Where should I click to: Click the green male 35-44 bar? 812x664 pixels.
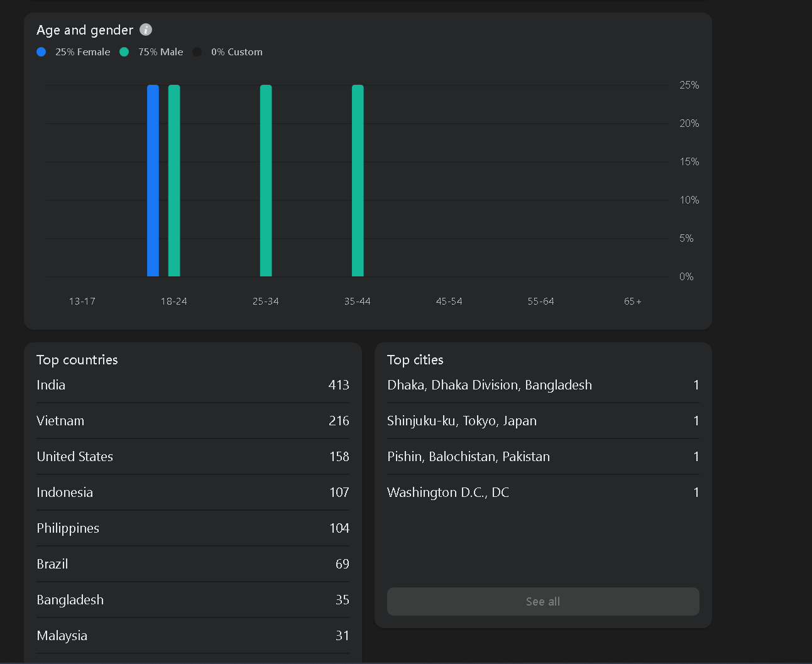(358, 181)
